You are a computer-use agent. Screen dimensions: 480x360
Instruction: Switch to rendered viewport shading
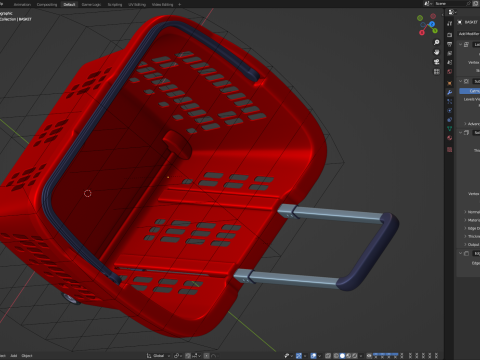point(354,356)
